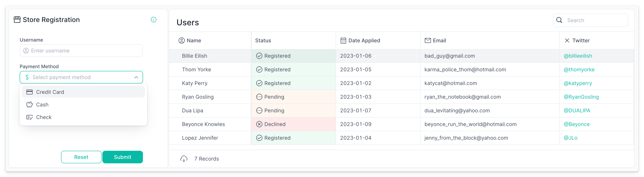The width and height of the screenshot is (644, 177).
Task: Select Cash payment option
Action: 42,104
